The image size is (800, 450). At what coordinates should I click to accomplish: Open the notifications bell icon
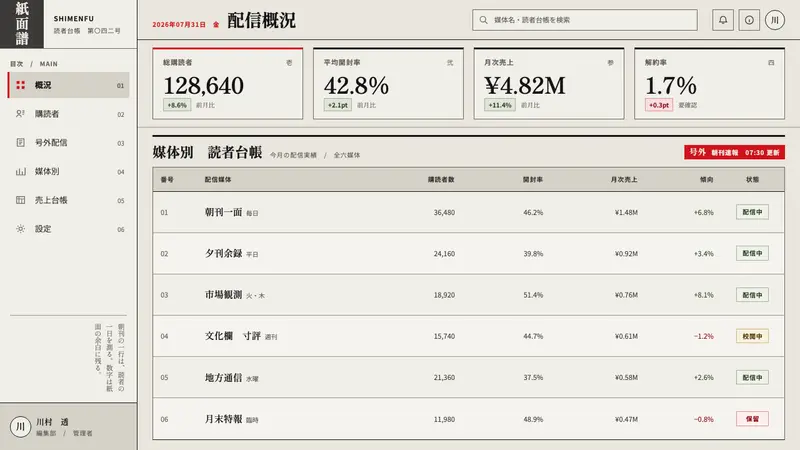[x=723, y=20]
